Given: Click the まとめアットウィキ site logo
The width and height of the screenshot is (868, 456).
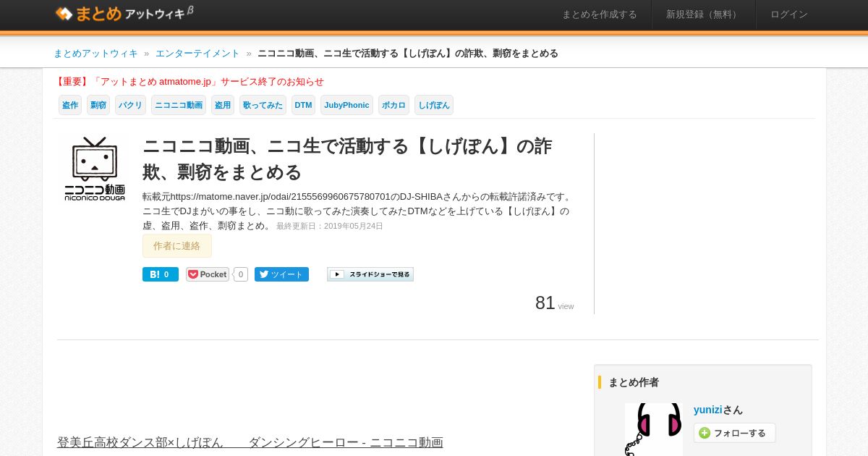Looking at the screenshot, I should click(124, 13).
